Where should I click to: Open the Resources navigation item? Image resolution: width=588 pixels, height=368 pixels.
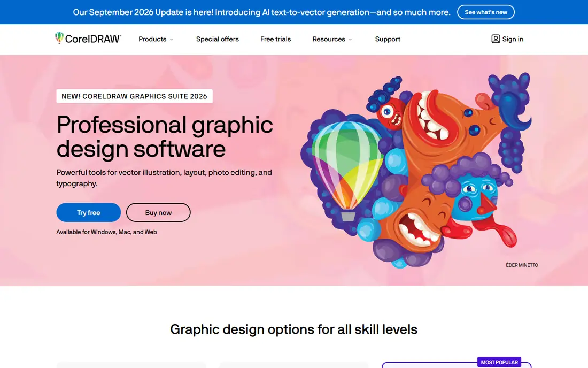click(x=329, y=39)
